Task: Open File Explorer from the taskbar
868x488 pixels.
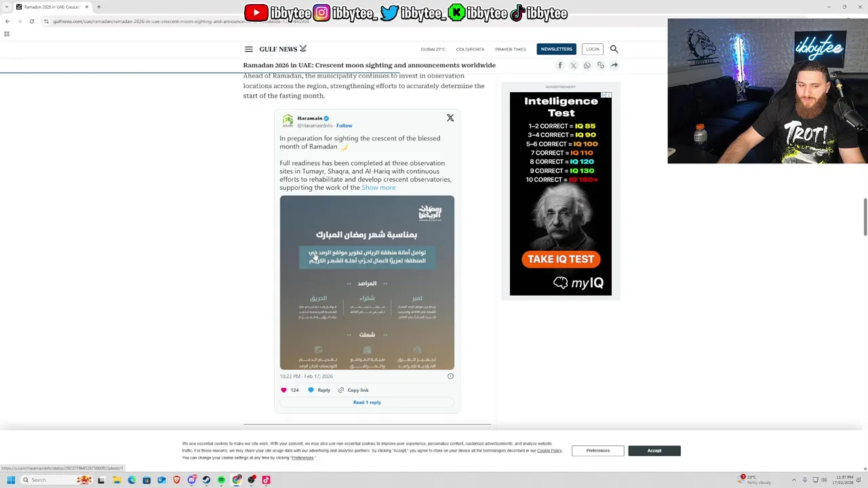Action: tap(117, 480)
